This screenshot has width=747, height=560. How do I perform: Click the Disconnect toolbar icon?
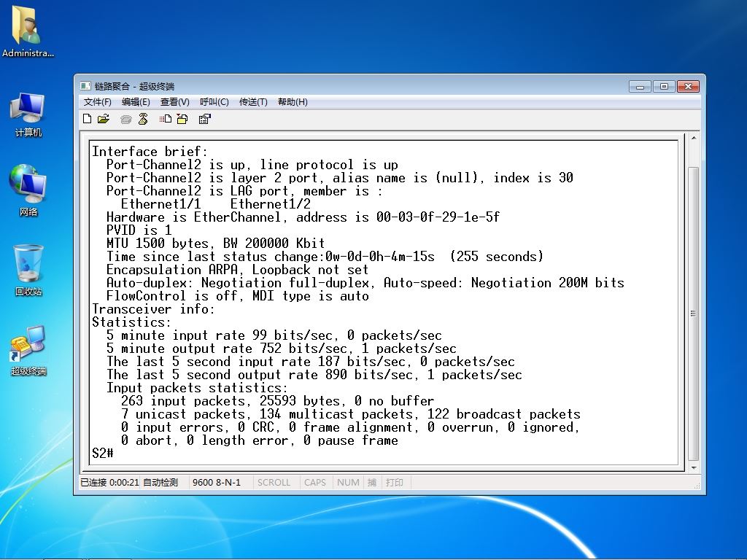coord(143,119)
